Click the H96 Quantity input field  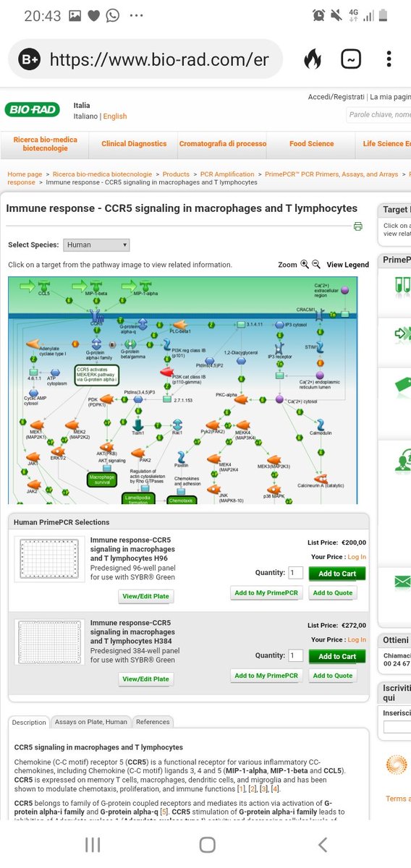tap(295, 573)
